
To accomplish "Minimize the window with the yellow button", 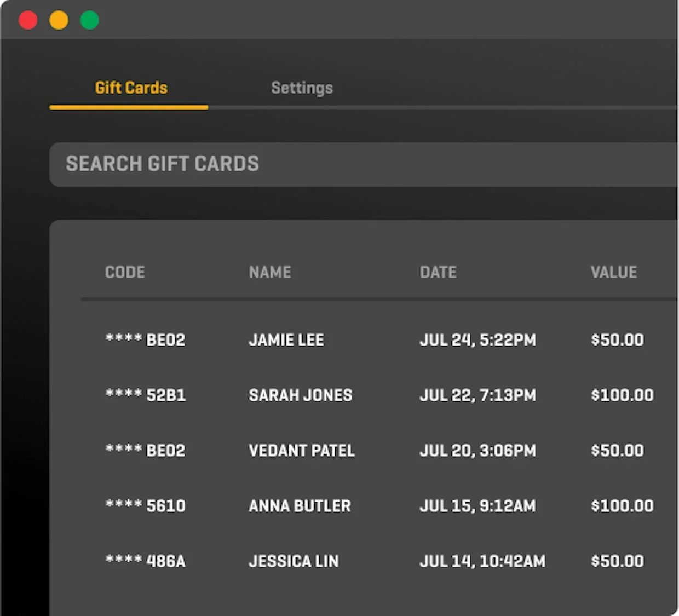I will point(59,20).
